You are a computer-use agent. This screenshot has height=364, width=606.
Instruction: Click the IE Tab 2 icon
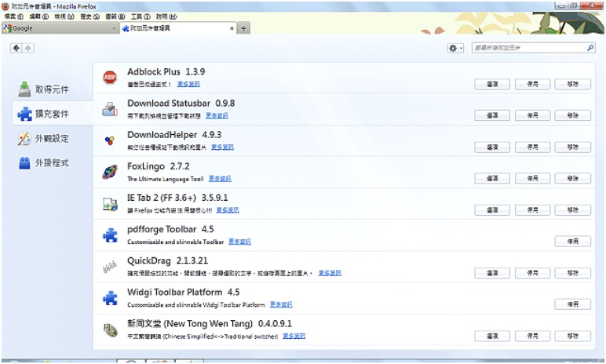pos(110,204)
